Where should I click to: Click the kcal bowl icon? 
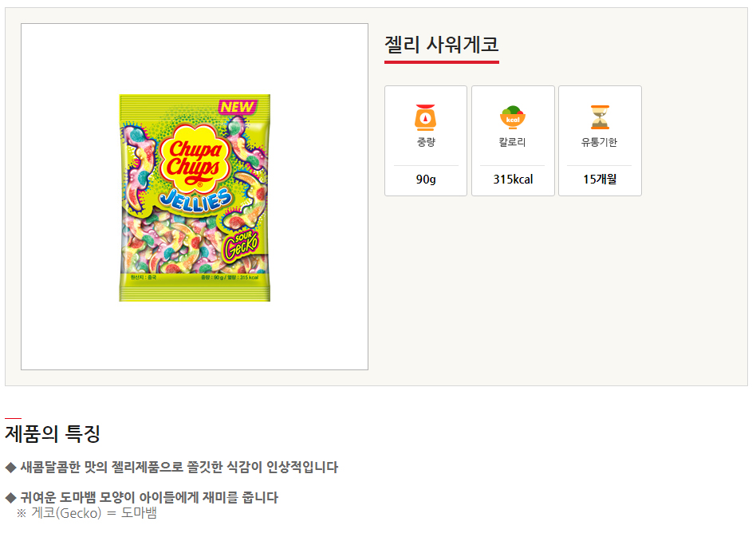point(513,117)
